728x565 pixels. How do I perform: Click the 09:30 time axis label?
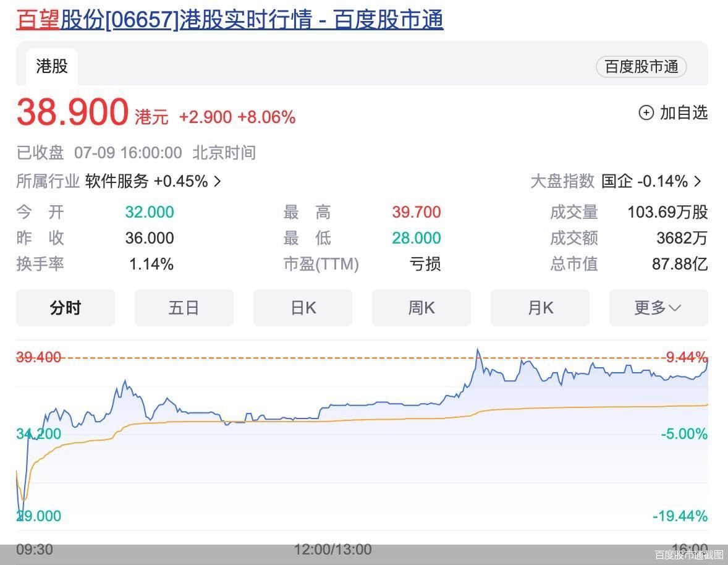pos(35,550)
